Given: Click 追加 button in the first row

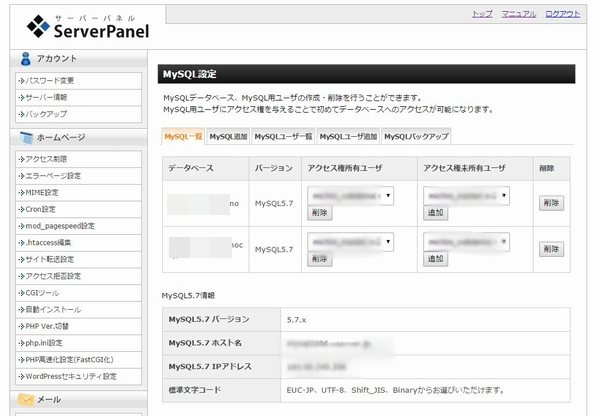Looking at the screenshot, I should pos(435,213).
